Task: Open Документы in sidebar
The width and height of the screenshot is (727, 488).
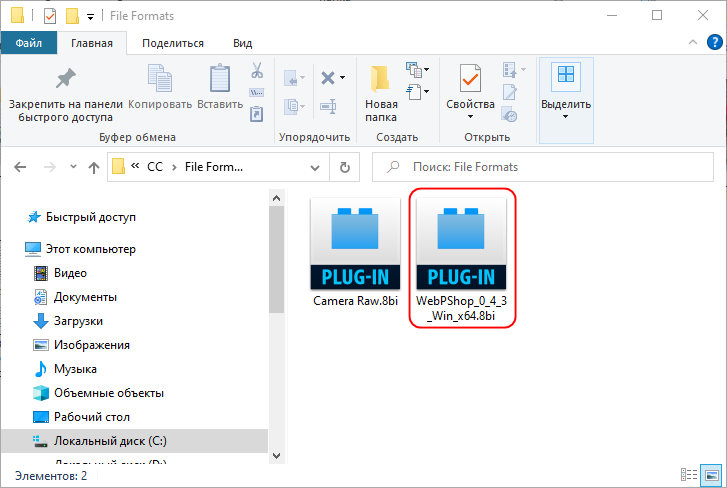Action: [85, 297]
